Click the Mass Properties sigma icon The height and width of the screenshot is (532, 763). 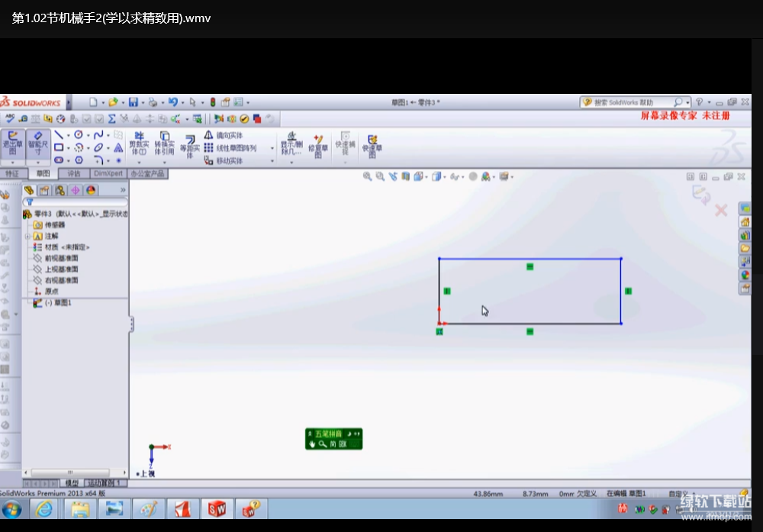click(111, 119)
